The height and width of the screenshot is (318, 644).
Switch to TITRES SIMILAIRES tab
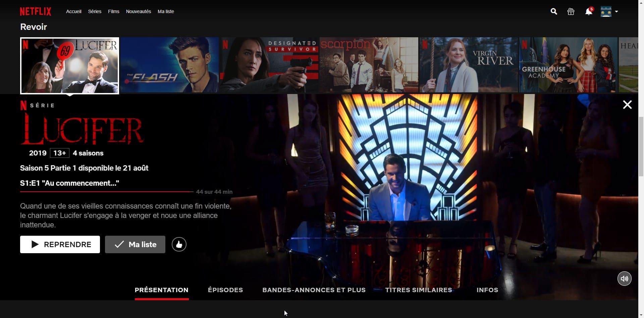click(x=419, y=290)
